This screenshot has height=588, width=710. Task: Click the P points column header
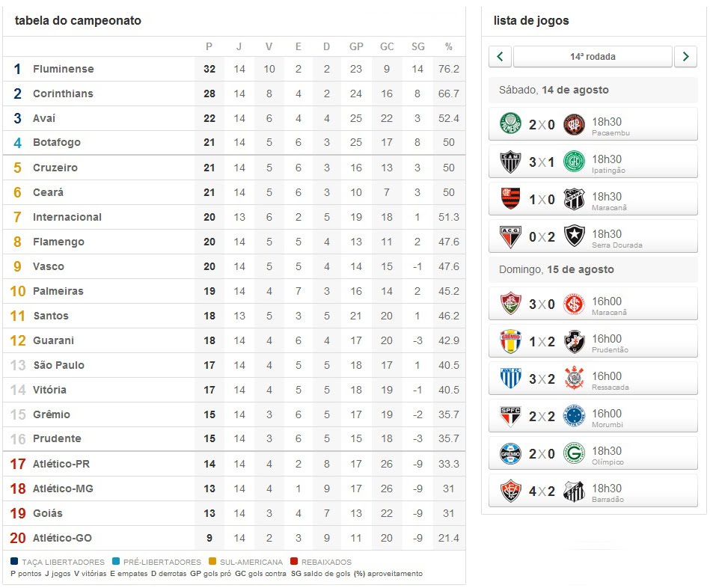point(209,46)
